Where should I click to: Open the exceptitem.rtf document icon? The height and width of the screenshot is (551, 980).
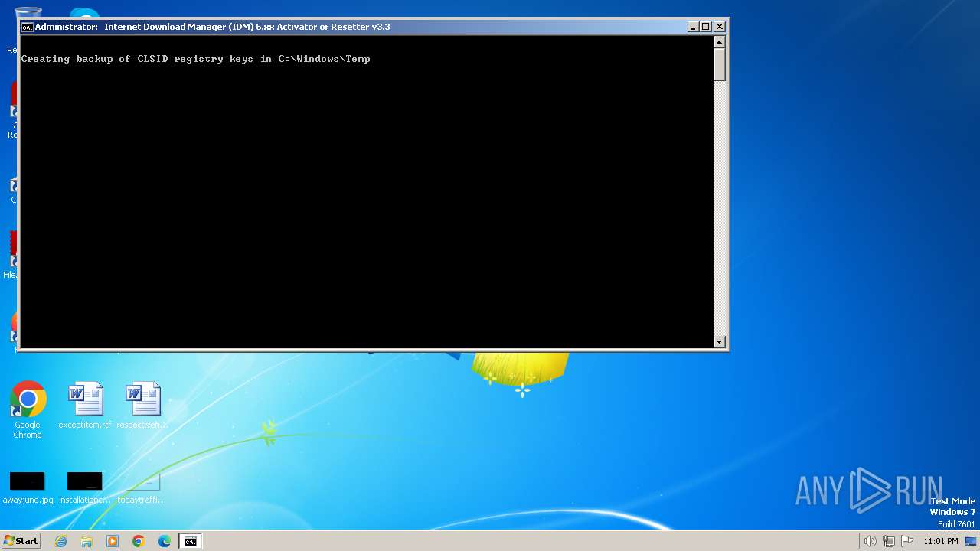point(85,406)
